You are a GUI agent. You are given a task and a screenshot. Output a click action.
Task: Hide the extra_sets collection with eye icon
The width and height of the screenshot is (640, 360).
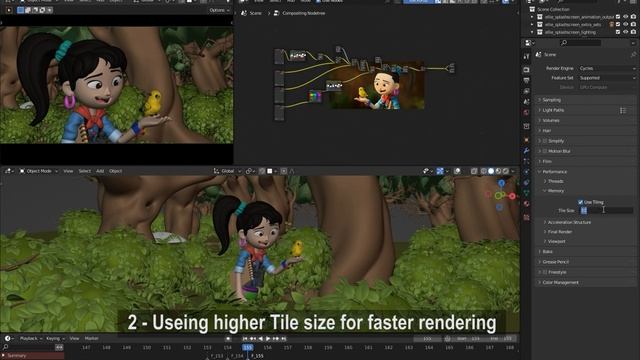pos(626,24)
